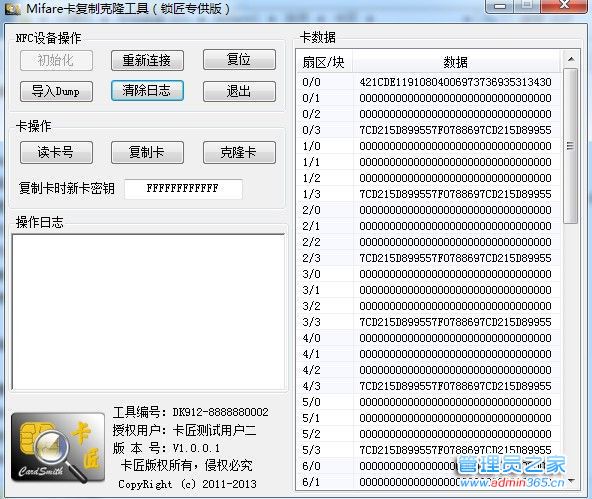592x499 pixels.
Task: Select row 1/0 in card data
Action: [x=428, y=146]
